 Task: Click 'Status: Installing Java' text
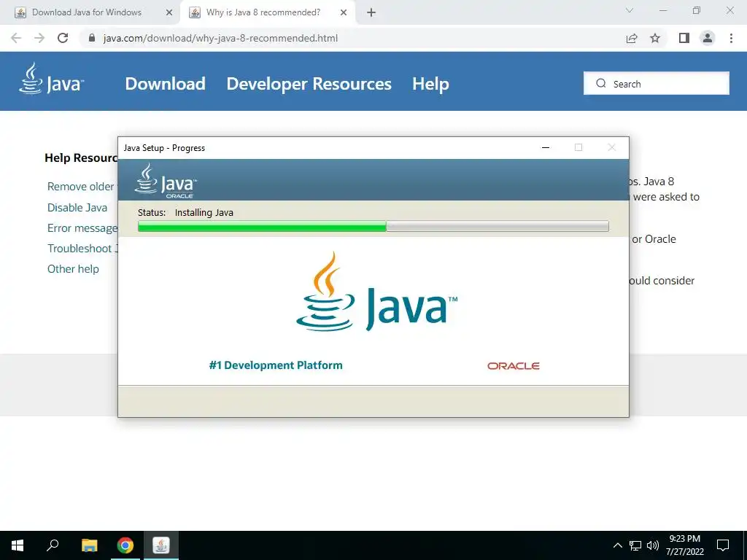pos(185,212)
